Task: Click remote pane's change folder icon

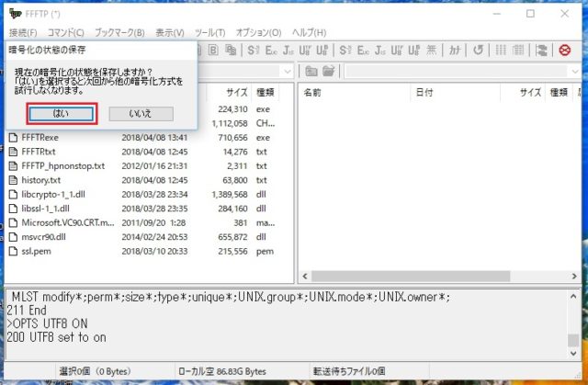Action: click(329, 72)
